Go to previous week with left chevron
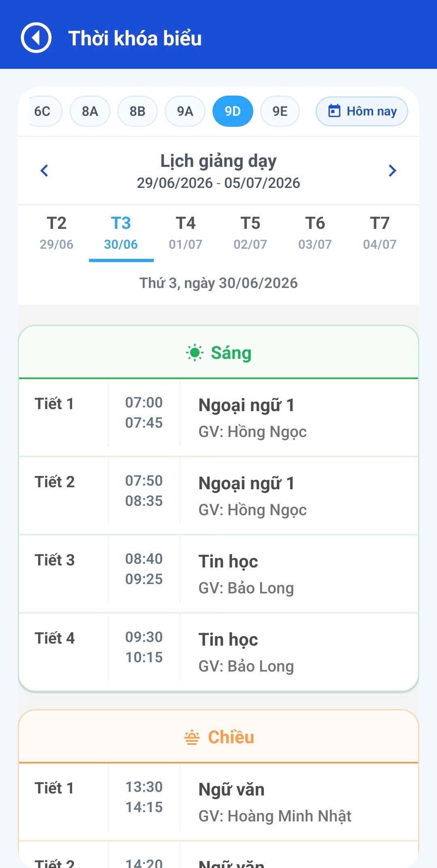Screen dimensions: 437x868 point(45,171)
